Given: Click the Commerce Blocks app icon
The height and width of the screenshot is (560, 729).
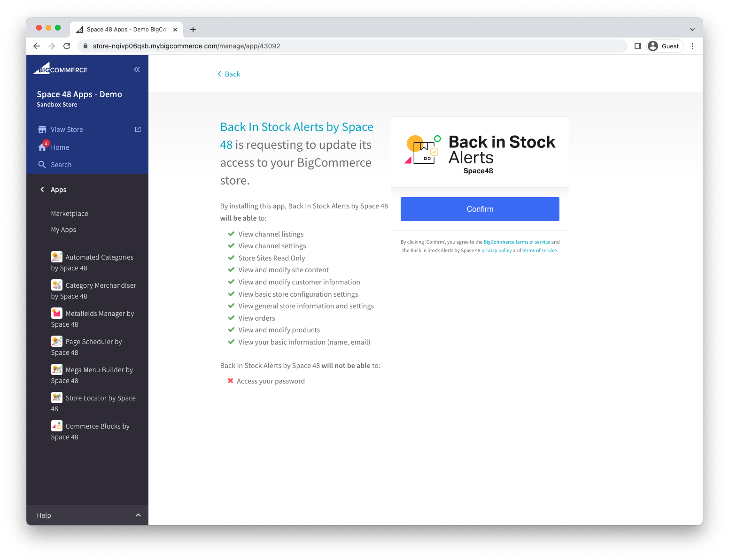Looking at the screenshot, I should pos(57,426).
